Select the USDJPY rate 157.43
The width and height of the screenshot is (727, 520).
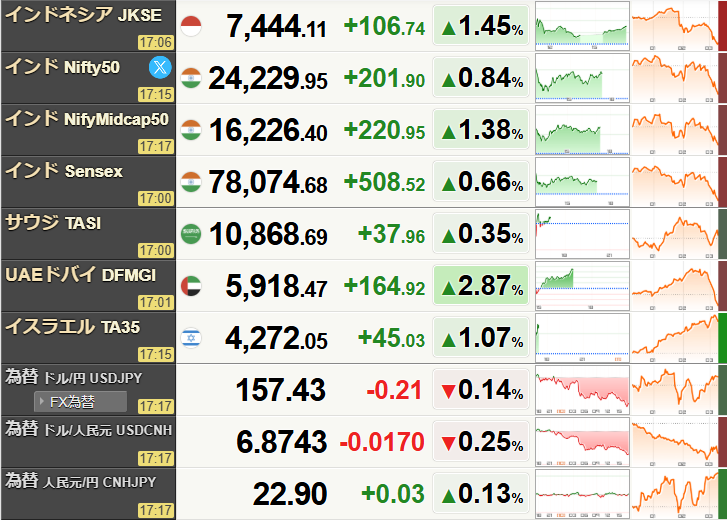[x=281, y=390]
